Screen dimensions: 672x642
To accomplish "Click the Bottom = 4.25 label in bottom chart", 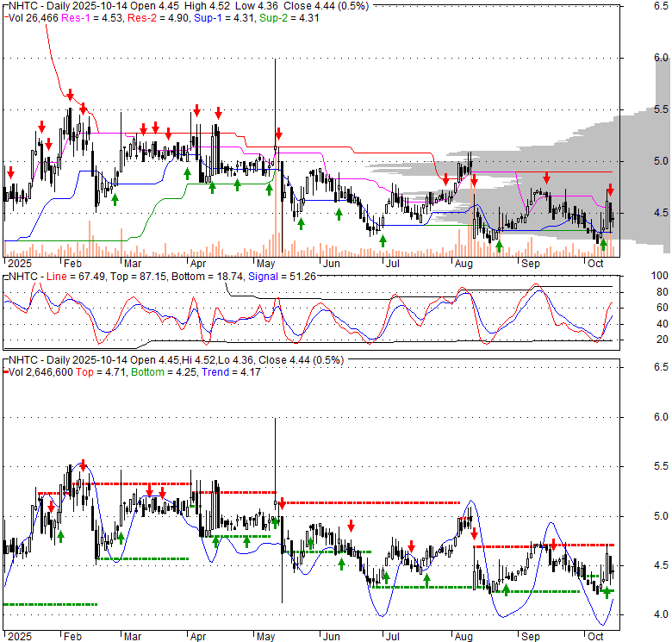I will 165,372.
